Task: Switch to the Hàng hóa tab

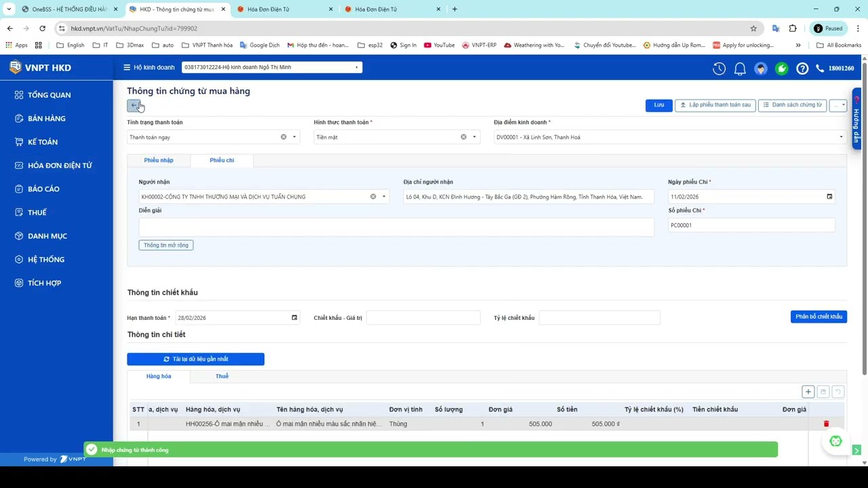Action: (x=159, y=376)
